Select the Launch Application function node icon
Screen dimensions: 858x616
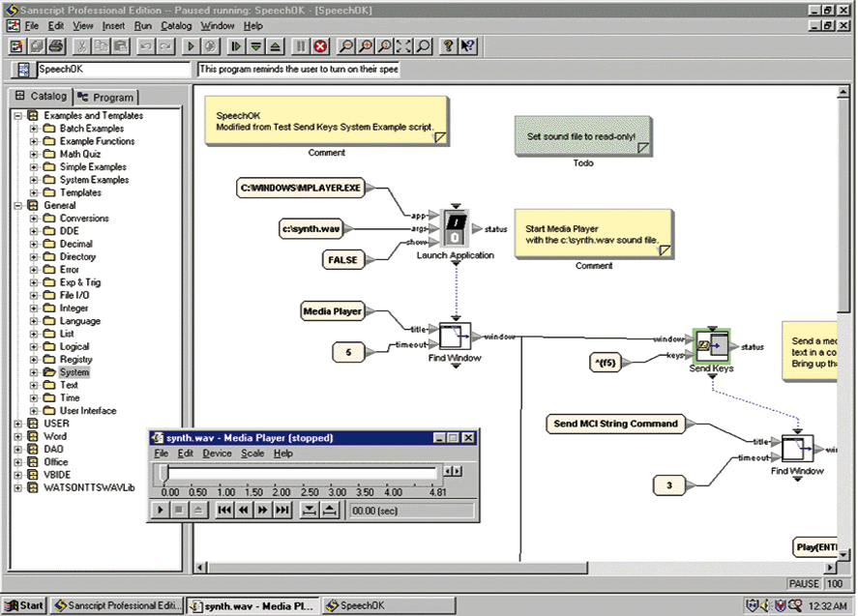[x=456, y=228]
